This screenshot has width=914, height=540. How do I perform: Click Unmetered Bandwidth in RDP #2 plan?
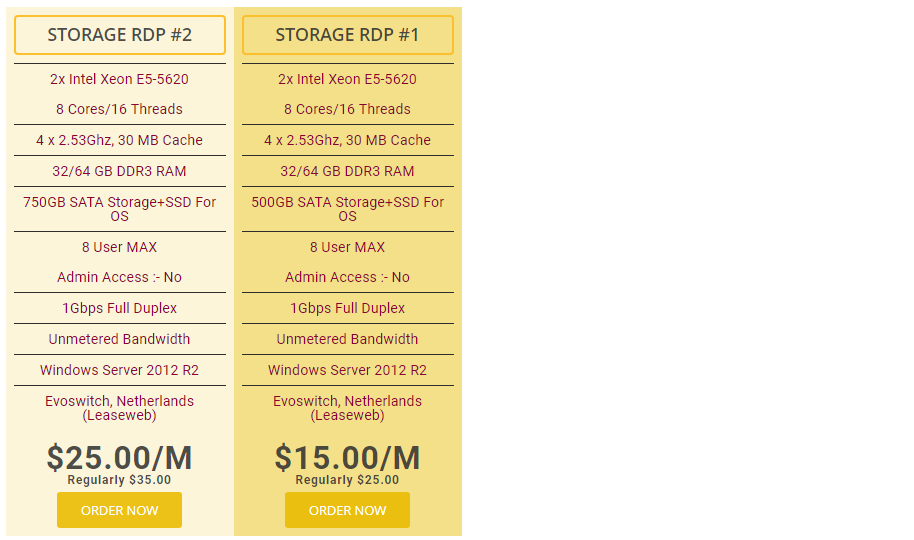(119, 339)
